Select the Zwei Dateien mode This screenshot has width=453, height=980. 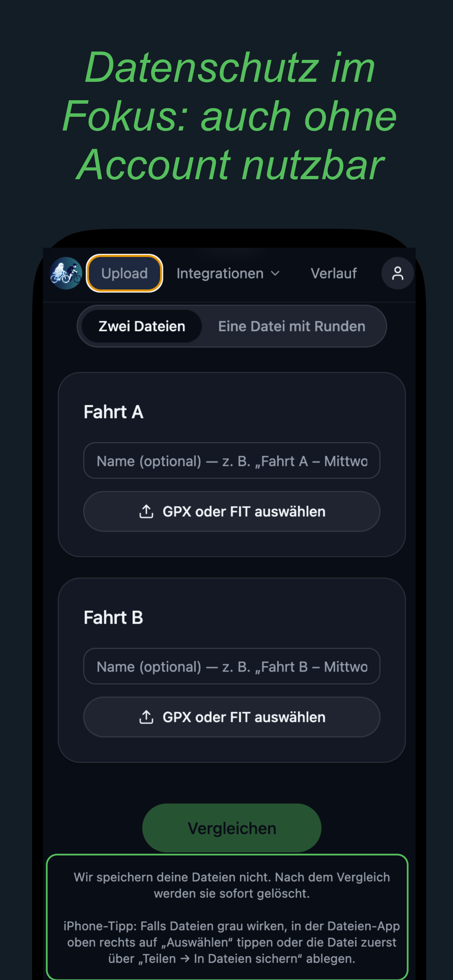point(141,326)
